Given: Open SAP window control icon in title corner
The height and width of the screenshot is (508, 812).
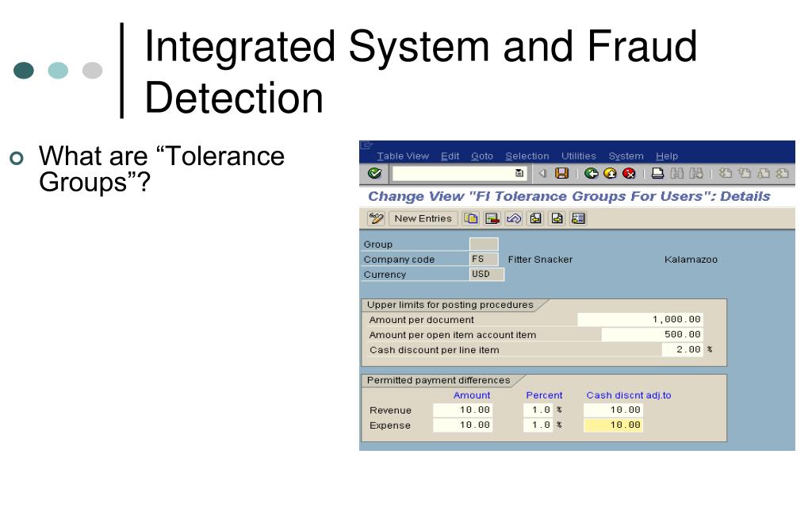Looking at the screenshot, I should pyautogui.click(x=366, y=146).
